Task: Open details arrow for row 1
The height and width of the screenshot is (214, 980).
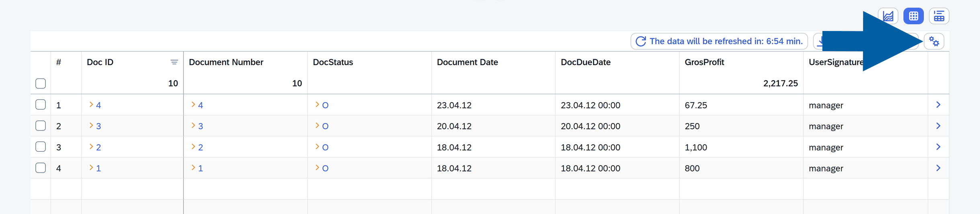Action: [x=938, y=105]
